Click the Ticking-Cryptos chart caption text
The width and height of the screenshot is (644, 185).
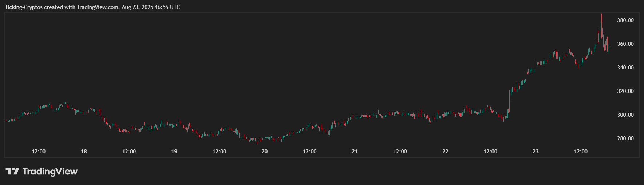92,7
